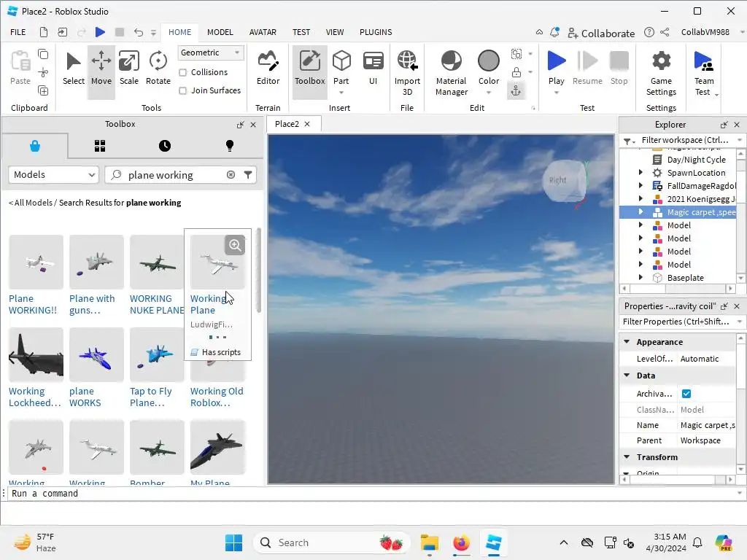Image resolution: width=747 pixels, height=560 pixels.
Task: Open the Material Manager
Action: click(x=451, y=73)
